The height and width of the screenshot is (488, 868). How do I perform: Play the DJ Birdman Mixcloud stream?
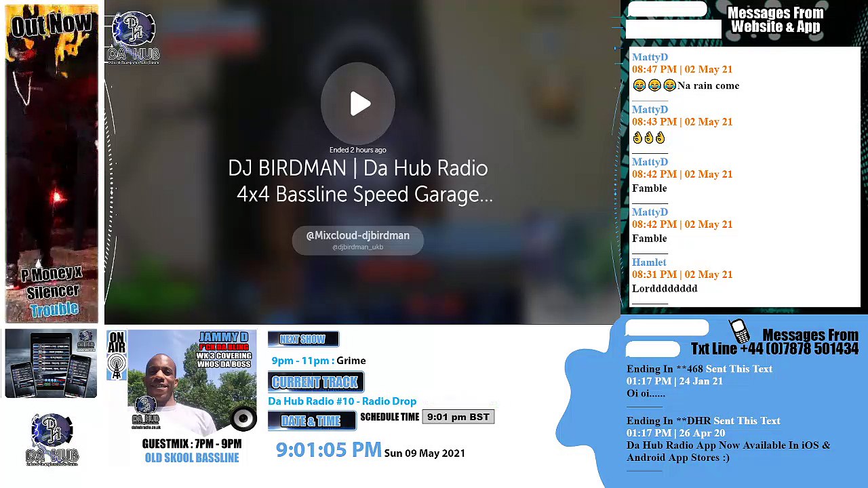tap(358, 104)
